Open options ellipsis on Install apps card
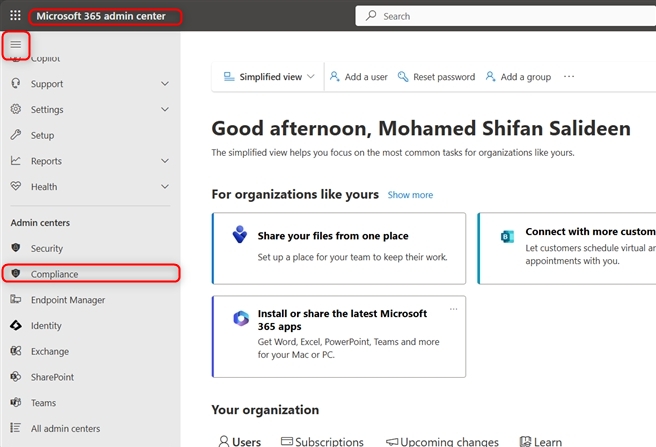The width and height of the screenshot is (656, 447). click(454, 309)
